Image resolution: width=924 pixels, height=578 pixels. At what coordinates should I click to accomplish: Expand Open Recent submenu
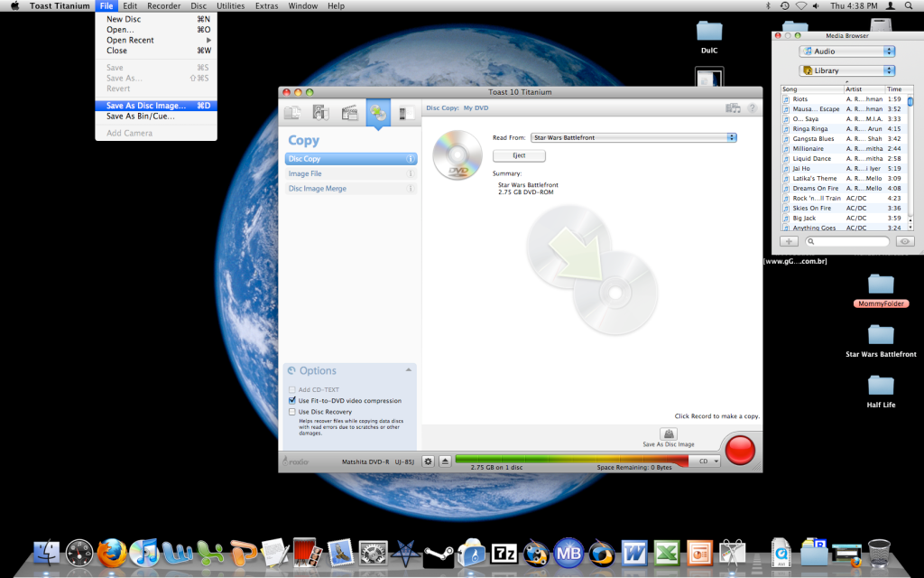coord(158,40)
